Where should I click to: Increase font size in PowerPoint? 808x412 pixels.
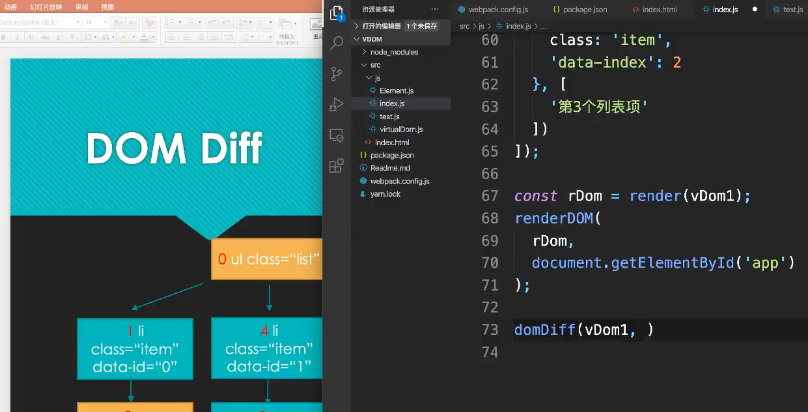[x=117, y=23]
